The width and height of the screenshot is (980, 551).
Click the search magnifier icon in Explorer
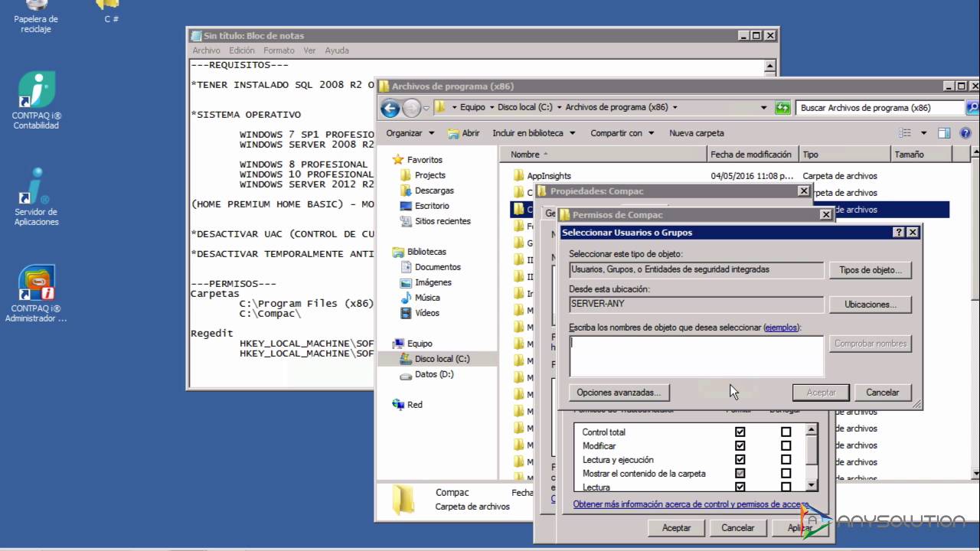point(972,108)
